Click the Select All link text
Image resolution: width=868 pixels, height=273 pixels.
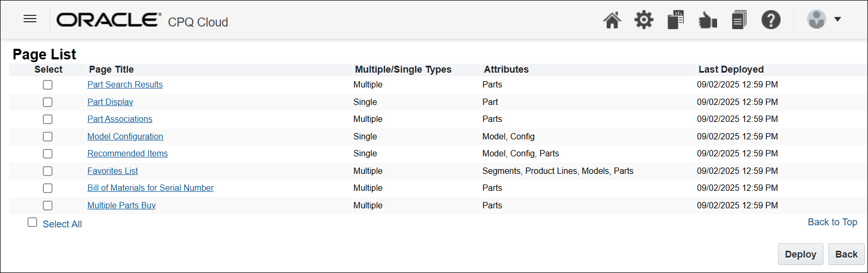(x=62, y=224)
